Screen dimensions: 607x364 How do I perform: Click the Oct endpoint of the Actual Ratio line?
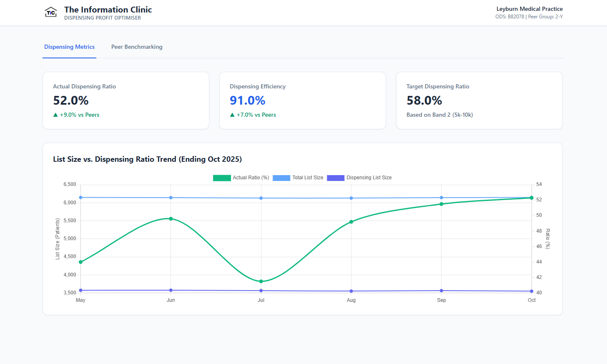[531, 198]
